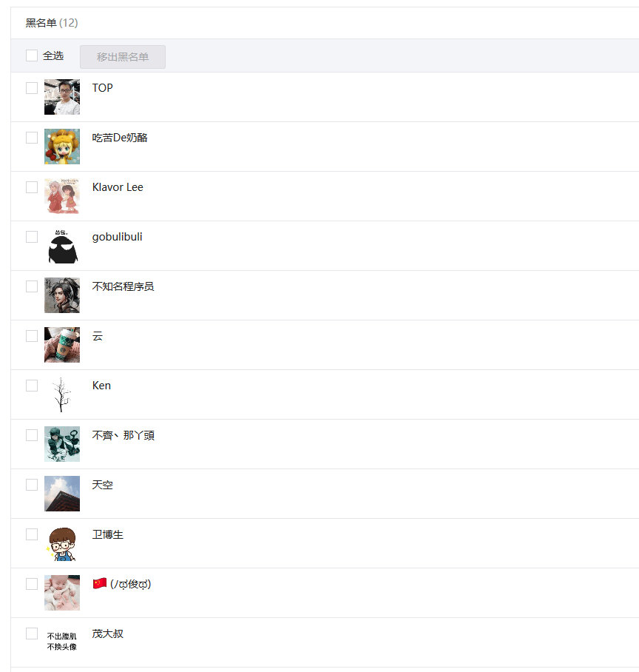639x672 pixels.
Task: Click the name 不齊丶那丫頭
Action: click(x=124, y=435)
